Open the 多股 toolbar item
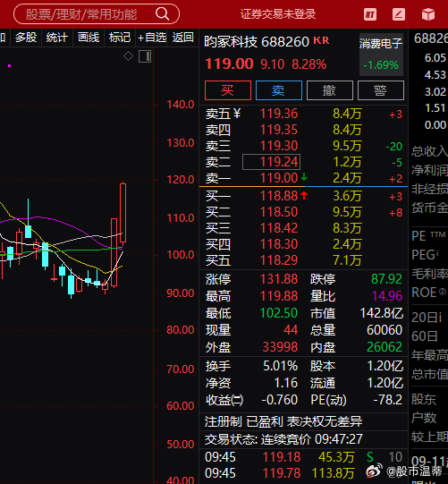 pyautogui.click(x=26, y=38)
